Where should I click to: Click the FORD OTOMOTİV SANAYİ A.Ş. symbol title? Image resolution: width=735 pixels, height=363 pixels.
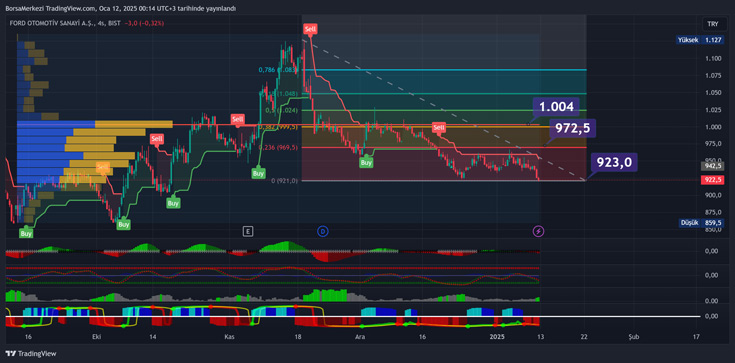51,23
